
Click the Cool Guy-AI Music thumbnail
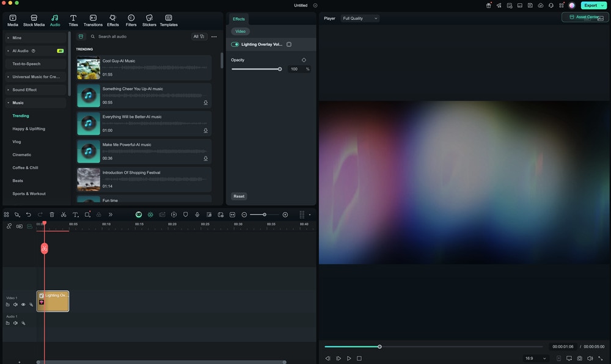coord(89,68)
